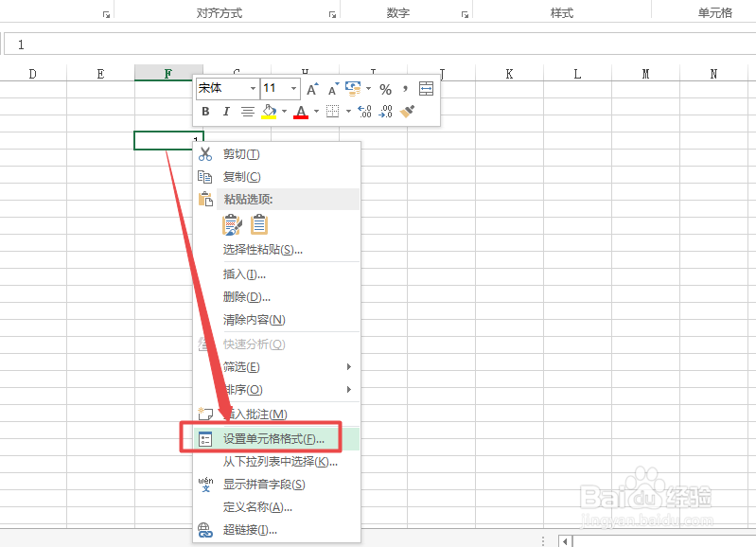Screen dimensions: 756x547
Task: Open the 对齐方式 dialog launcher
Action: click(332, 15)
